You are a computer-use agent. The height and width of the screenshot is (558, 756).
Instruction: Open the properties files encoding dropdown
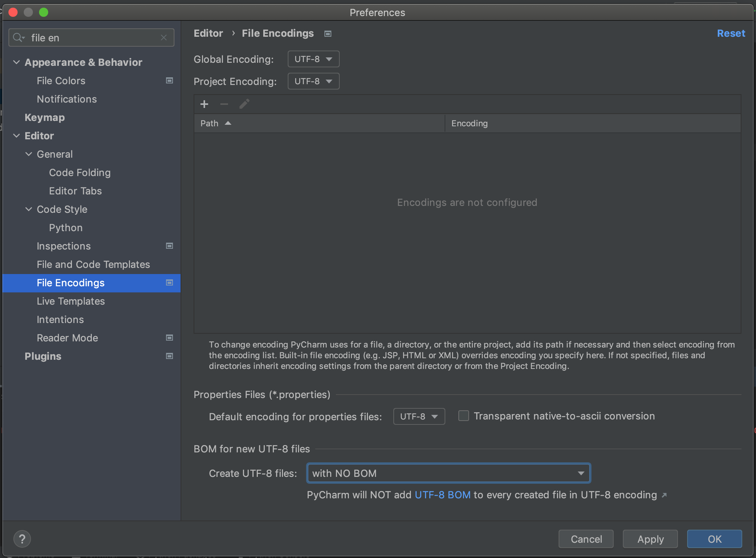point(419,416)
